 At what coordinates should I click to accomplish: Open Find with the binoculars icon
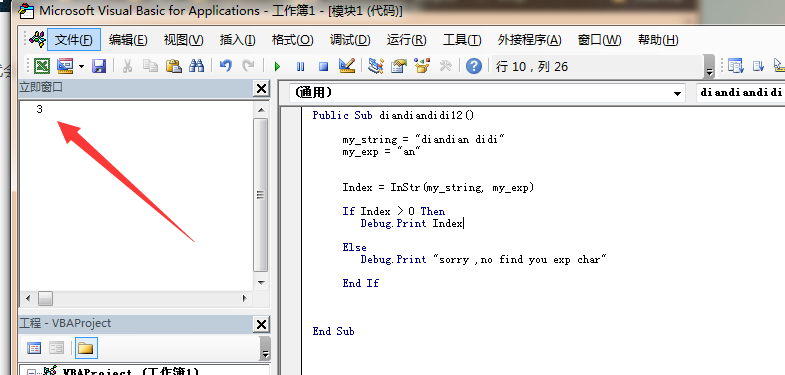196,66
